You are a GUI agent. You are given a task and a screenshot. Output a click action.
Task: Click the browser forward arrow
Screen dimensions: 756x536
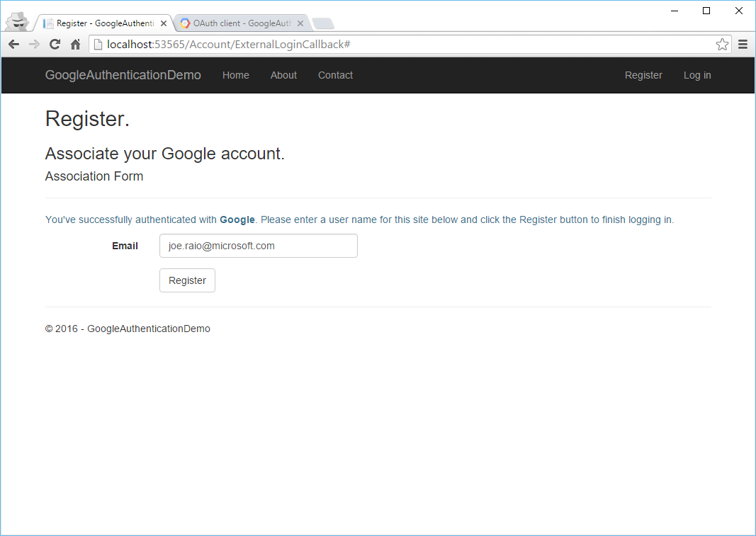[x=34, y=45]
